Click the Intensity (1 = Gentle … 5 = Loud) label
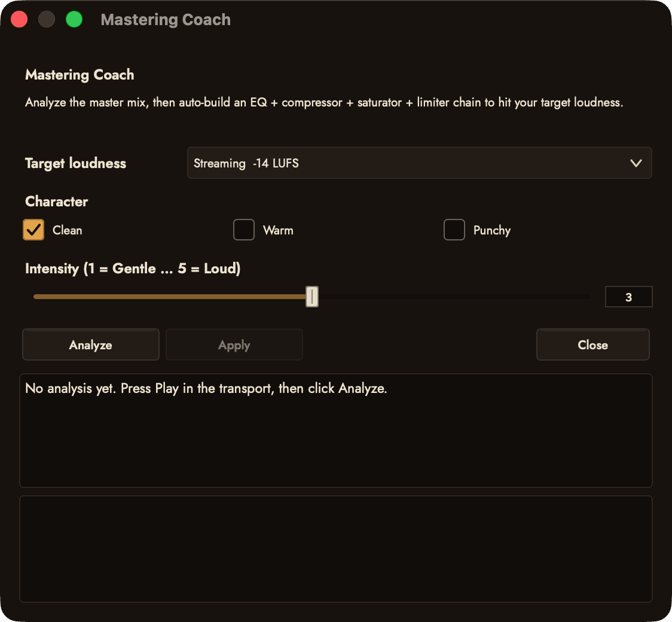This screenshot has width=672, height=622. (133, 269)
